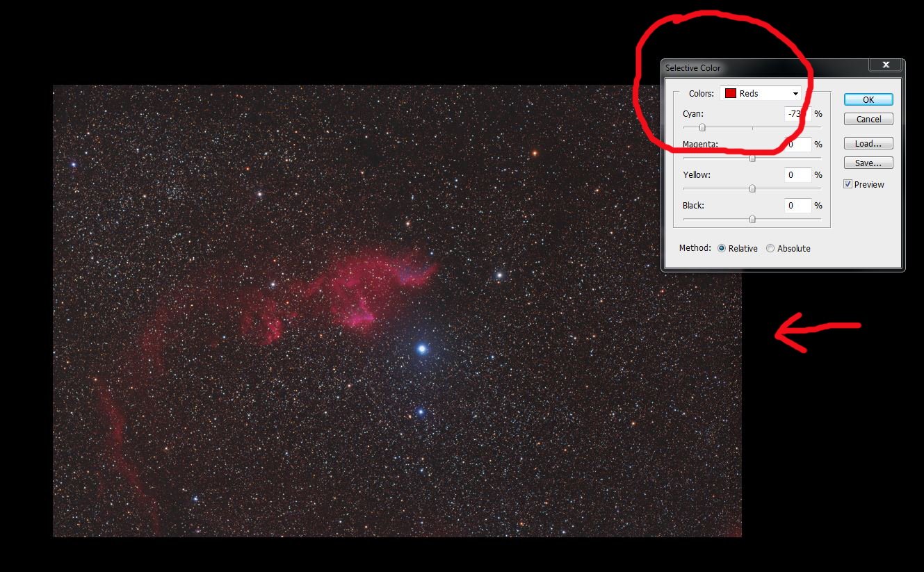Click the Magenta slider handle
This screenshot has height=572, width=924.
click(752, 158)
